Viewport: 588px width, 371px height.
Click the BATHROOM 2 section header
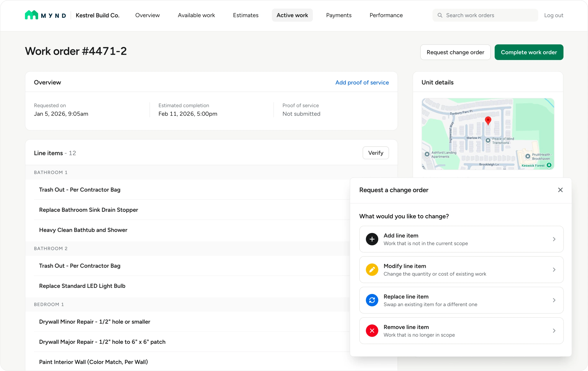point(51,248)
